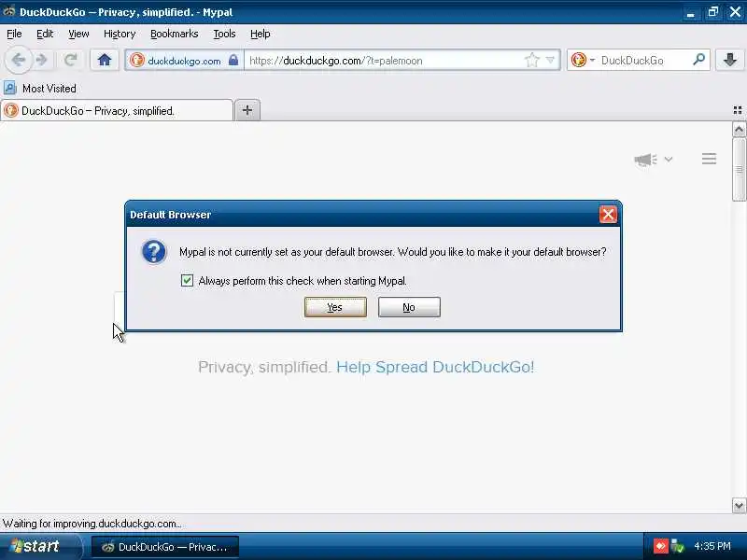Click 'Waiting for improving.duckduckgo.com' status text
This screenshot has width=747, height=560.
point(92,524)
